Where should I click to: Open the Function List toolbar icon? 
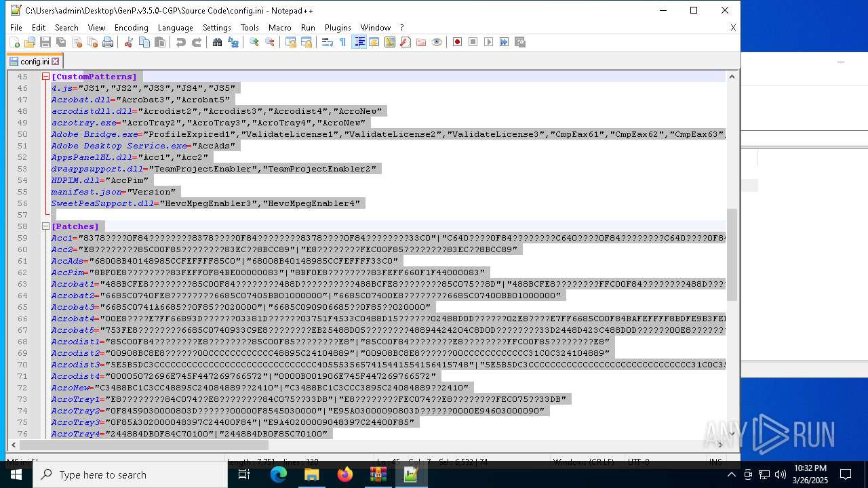click(x=405, y=42)
